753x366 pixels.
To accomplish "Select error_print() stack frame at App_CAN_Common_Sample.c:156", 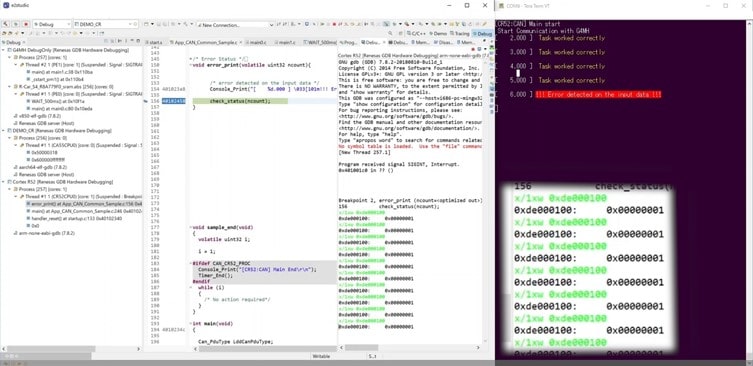I will coord(84,204).
